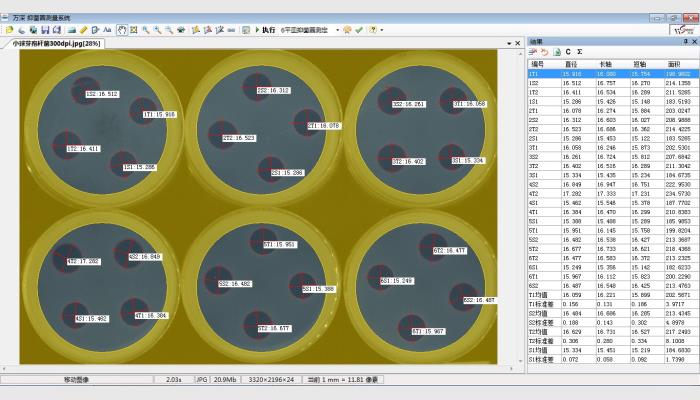Export results with the spreadsheet icon
The image size is (700, 400).
[557, 51]
